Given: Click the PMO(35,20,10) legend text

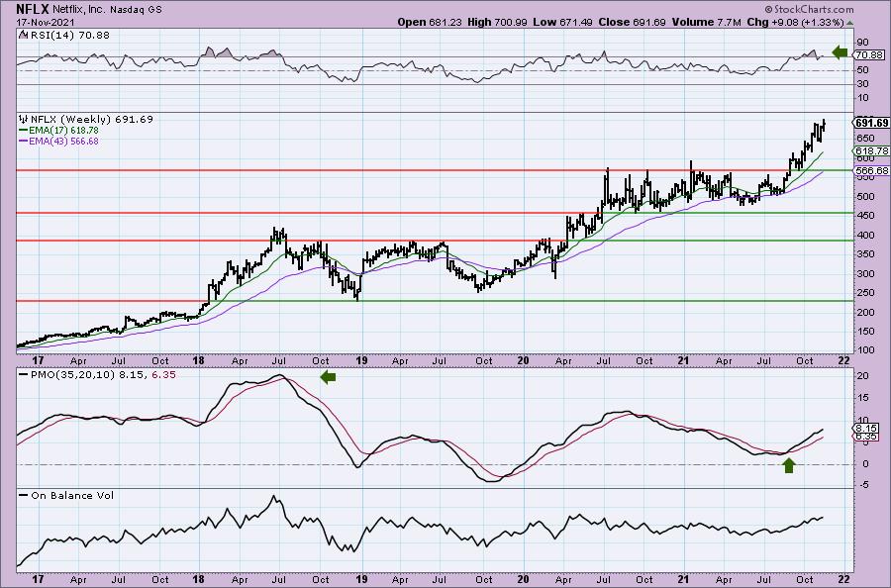Looking at the screenshot, I should [102, 375].
